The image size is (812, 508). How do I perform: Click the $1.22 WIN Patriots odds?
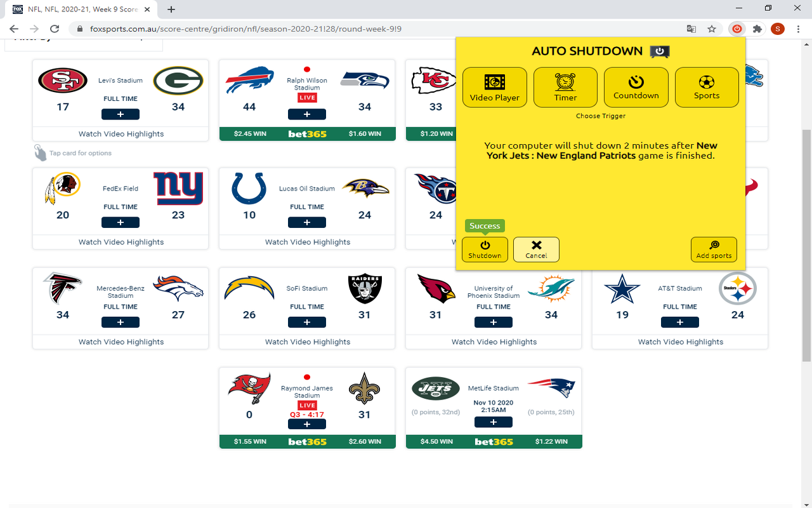click(x=551, y=441)
